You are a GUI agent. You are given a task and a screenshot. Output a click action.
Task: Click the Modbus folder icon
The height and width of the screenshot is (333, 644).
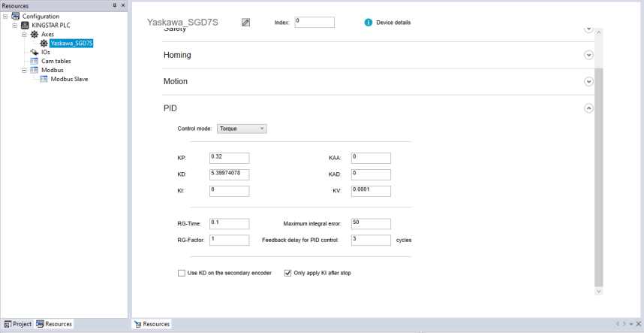35,71
